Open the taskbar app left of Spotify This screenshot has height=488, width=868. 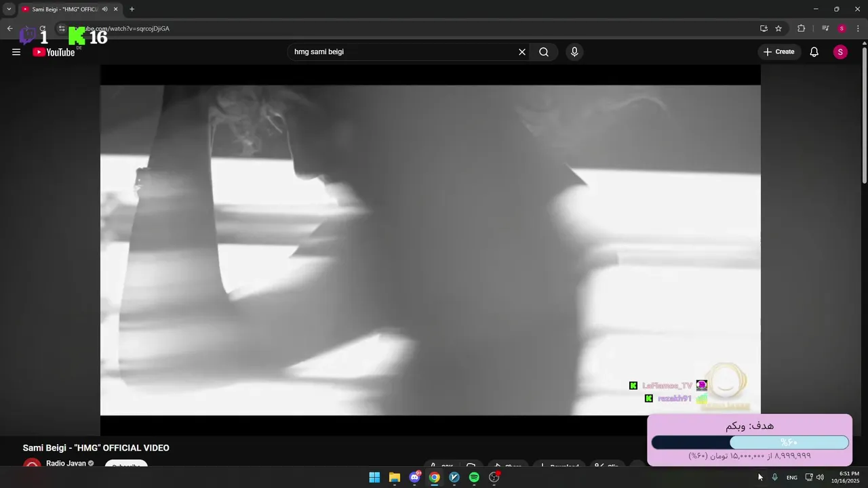[x=454, y=477]
